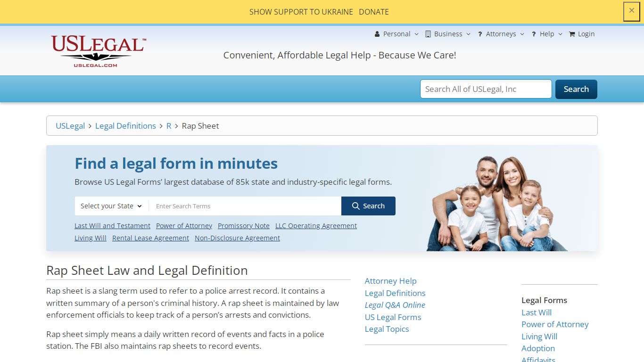
Task: Open Living Will in Legal Forms list
Action: point(539,337)
